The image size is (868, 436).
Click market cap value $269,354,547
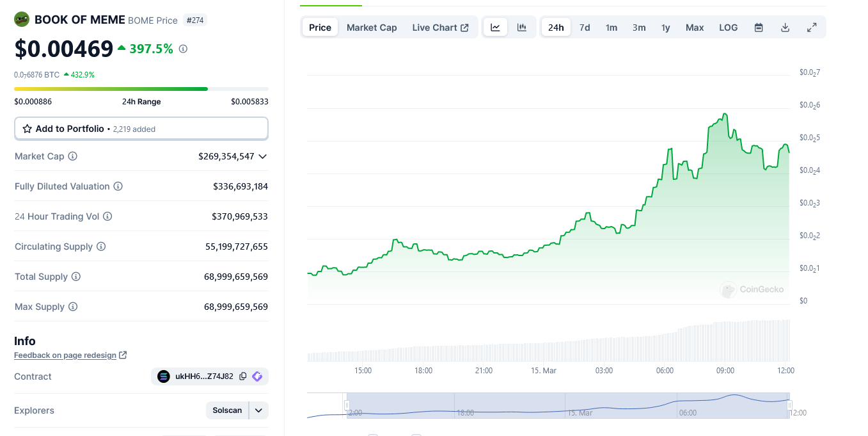[x=226, y=156]
